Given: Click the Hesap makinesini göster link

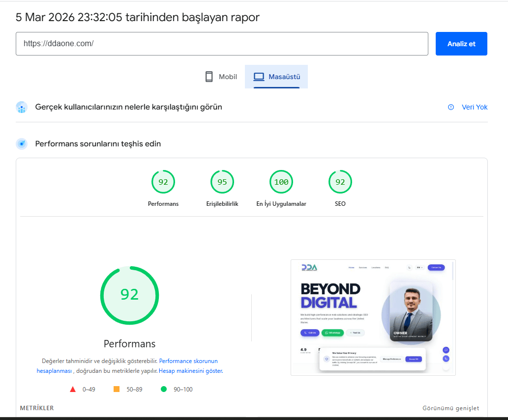Looking at the screenshot, I should point(190,371).
